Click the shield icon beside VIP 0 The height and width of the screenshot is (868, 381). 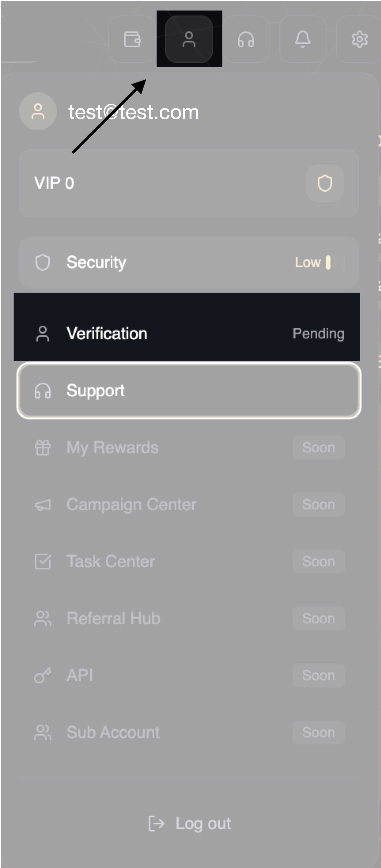324,183
